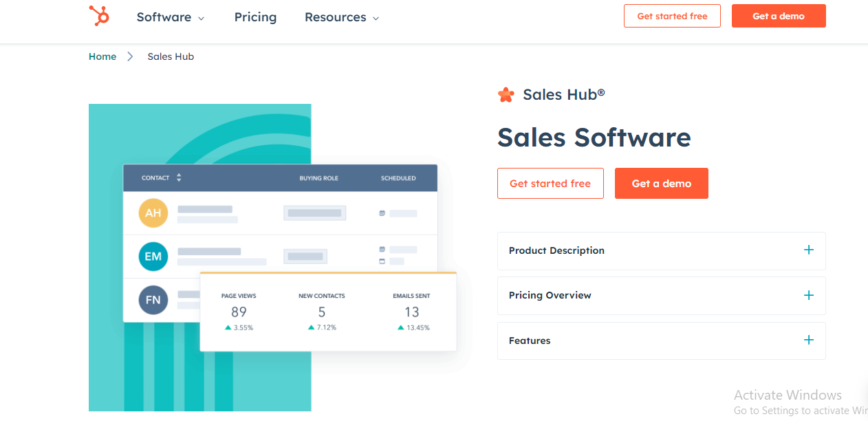Click the breadcrumb chevron separator
The width and height of the screenshot is (868, 421).
[129, 56]
